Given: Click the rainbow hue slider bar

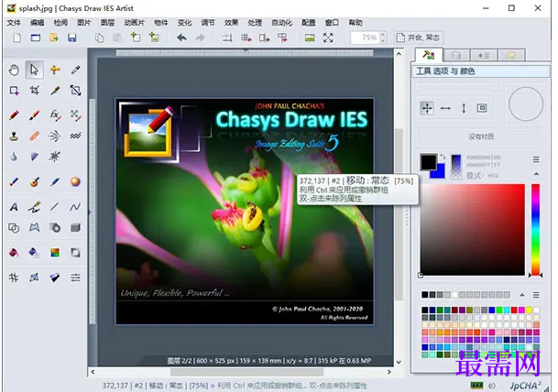Looking at the screenshot, I should pos(536,230).
